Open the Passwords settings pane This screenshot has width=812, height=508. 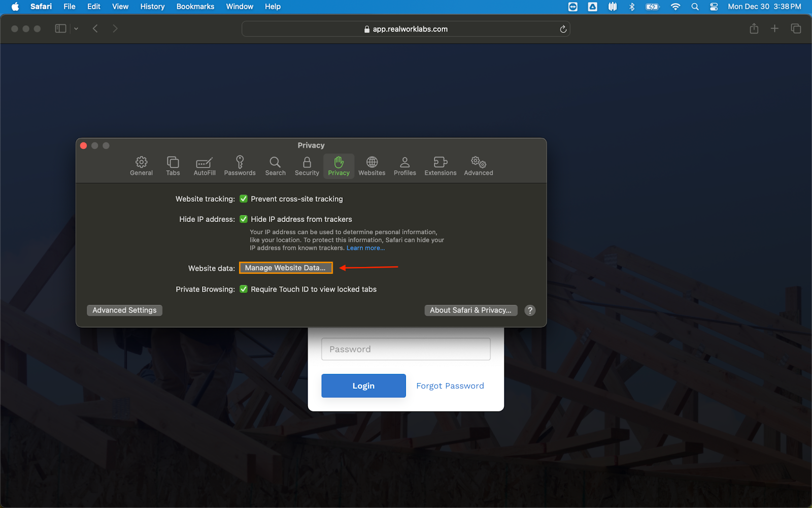240,166
